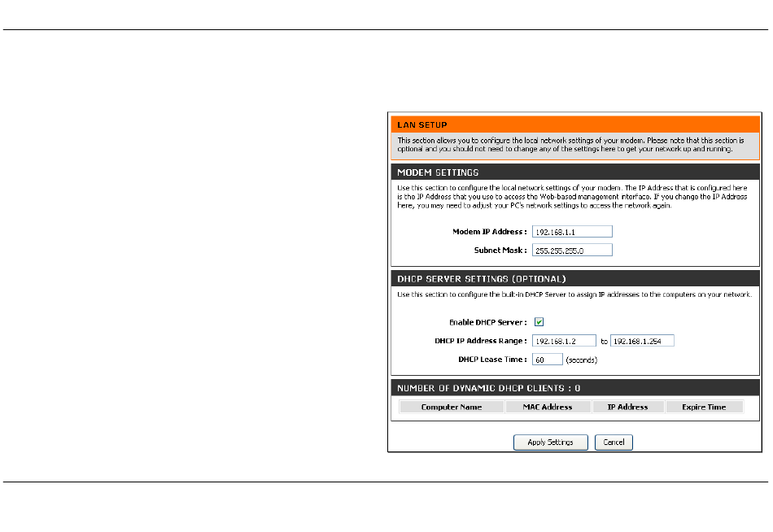Click the "Modem IP Address :" label text
Screen dimensions: 773x532
click(x=490, y=232)
